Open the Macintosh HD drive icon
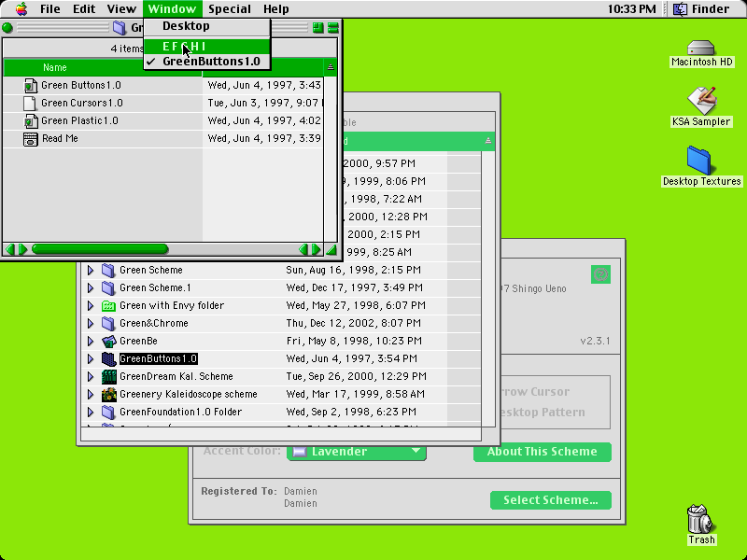Image resolution: width=747 pixels, height=560 pixels. 701,49
